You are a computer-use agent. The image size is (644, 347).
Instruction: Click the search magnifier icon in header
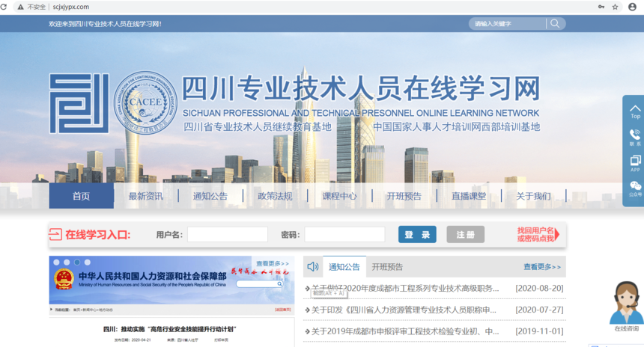pyautogui.click(x=555, y=23)
